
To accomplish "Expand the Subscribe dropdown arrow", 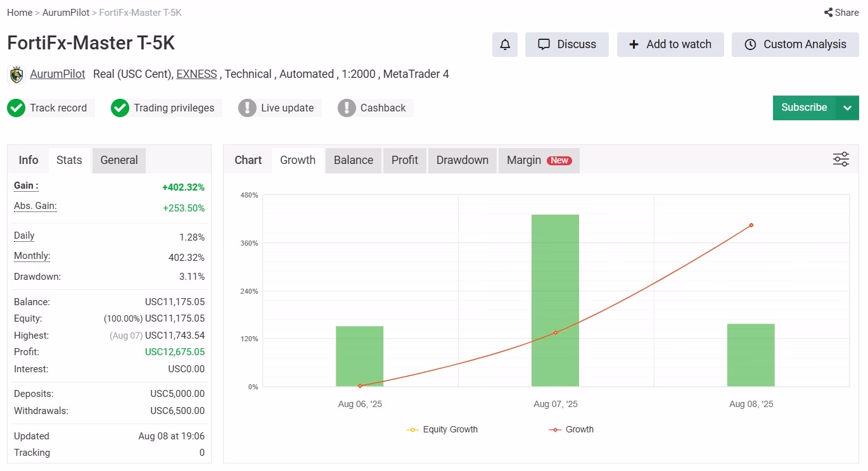I will point(847,108).
